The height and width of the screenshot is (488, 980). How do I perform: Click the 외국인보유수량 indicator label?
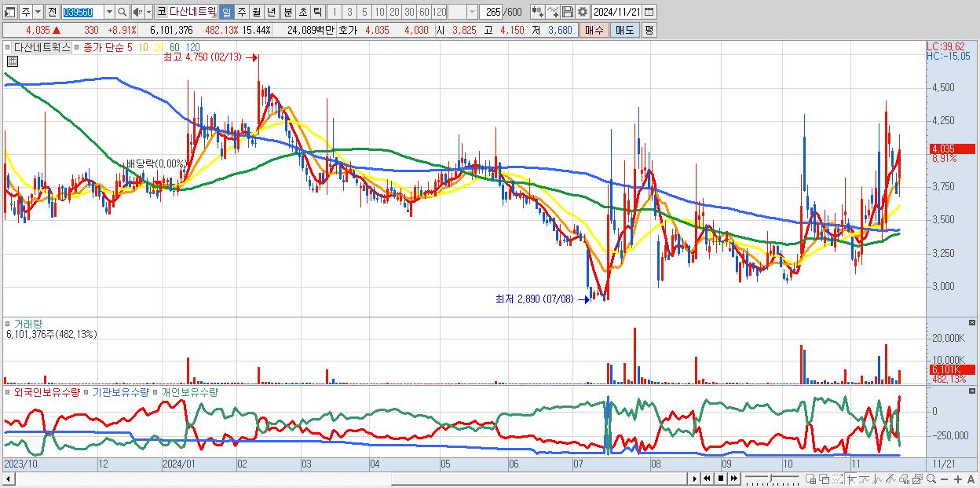point(46,391)
